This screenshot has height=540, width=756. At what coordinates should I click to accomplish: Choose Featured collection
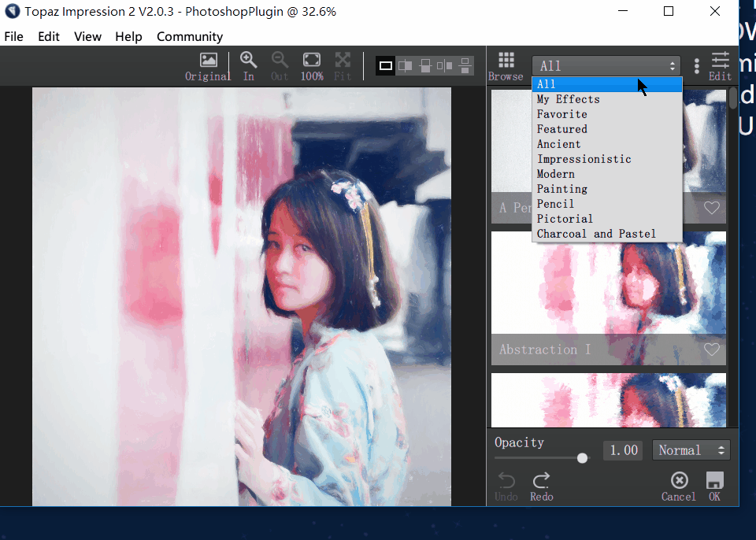[607, 129]
